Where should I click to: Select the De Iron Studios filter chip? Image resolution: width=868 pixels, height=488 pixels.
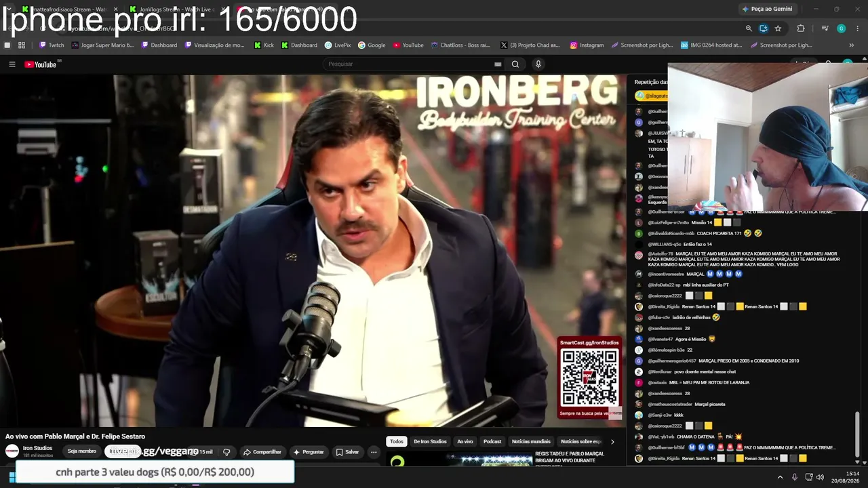[430, 442]
